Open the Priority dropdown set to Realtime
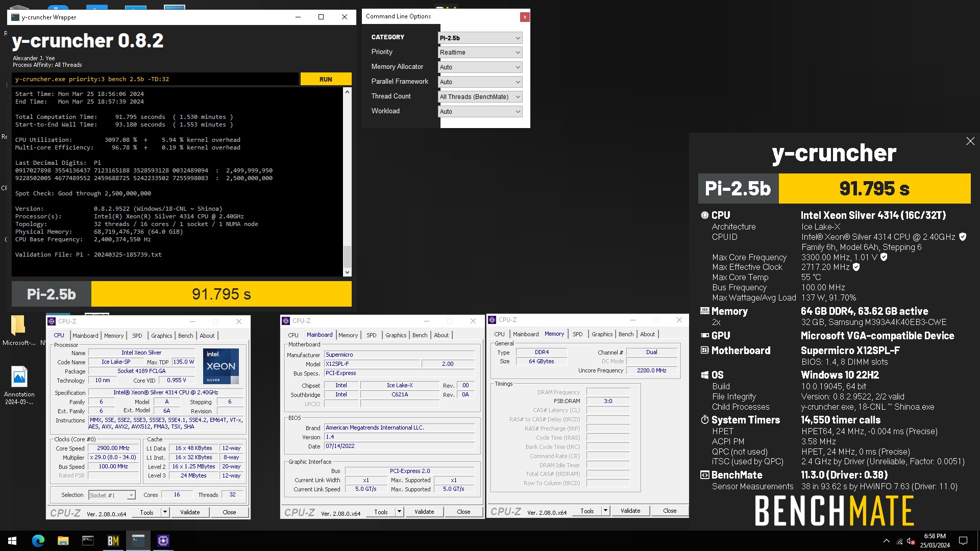 [480, 53]
